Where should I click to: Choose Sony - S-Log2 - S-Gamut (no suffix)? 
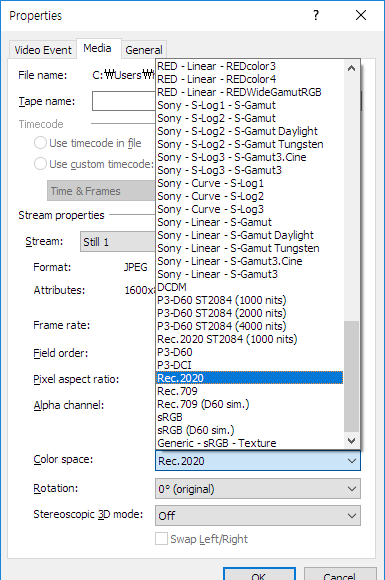point(250,118)
